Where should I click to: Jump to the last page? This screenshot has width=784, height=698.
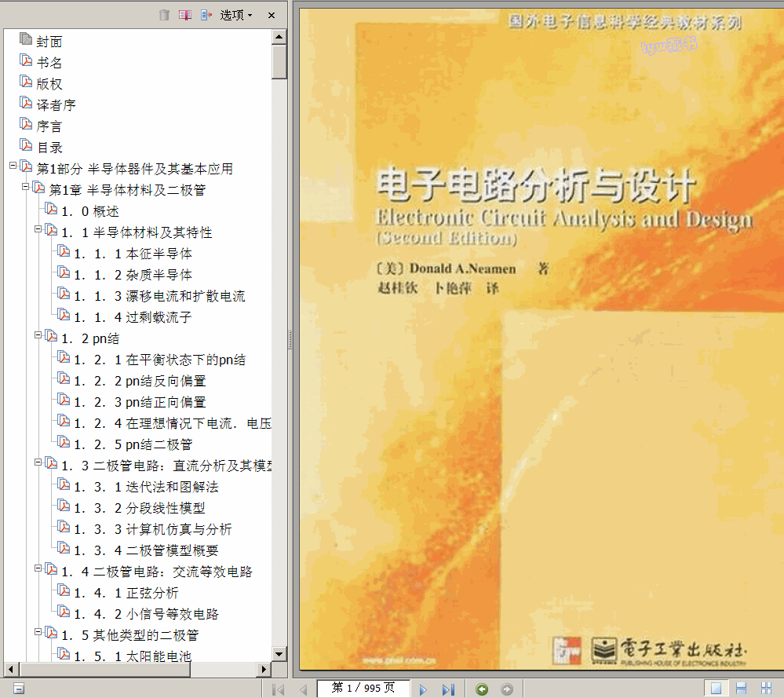(448, 689)
